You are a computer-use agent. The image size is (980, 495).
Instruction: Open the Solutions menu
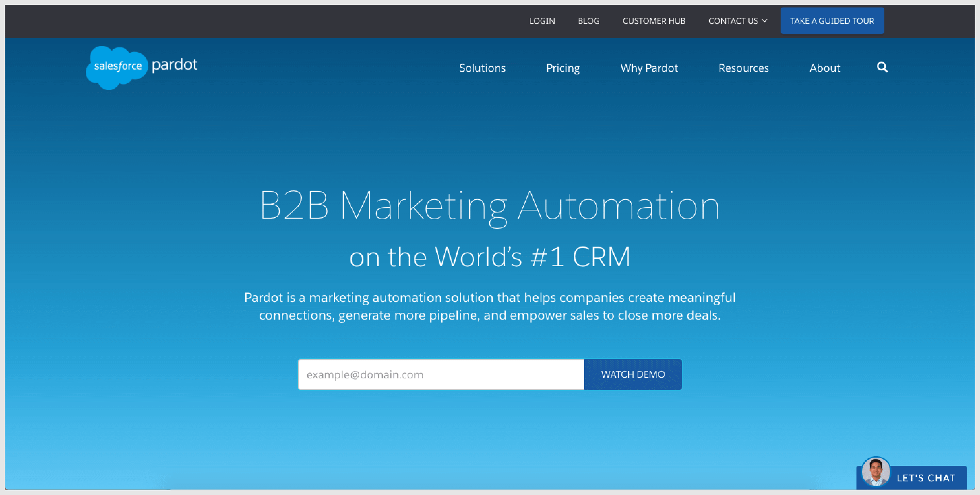[x=482, y=68]
